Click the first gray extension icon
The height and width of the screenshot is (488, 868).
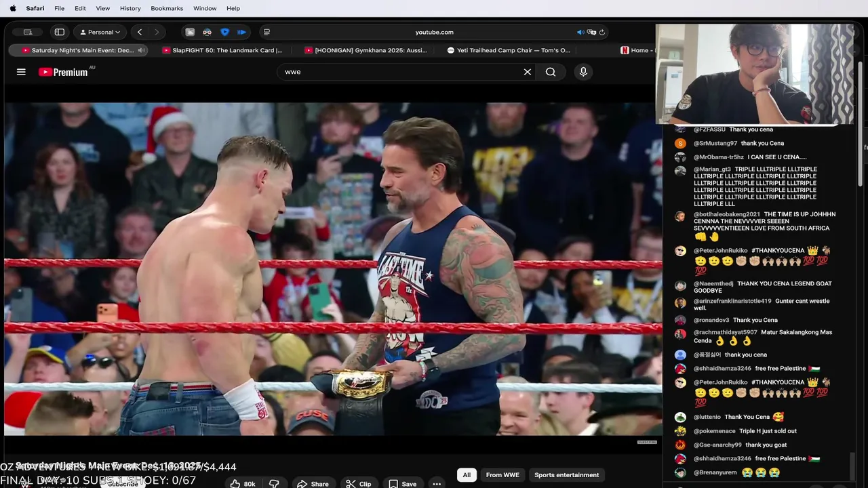pos(190,32)
